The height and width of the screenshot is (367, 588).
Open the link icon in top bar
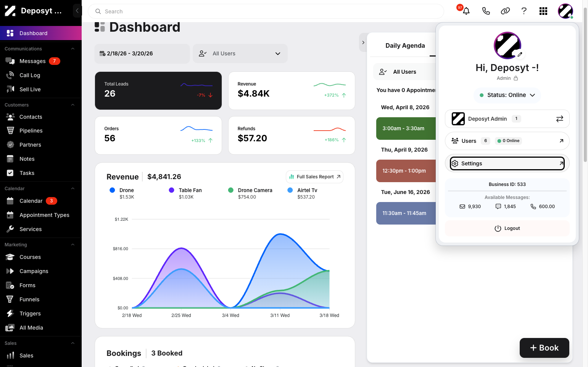(505, 11)
